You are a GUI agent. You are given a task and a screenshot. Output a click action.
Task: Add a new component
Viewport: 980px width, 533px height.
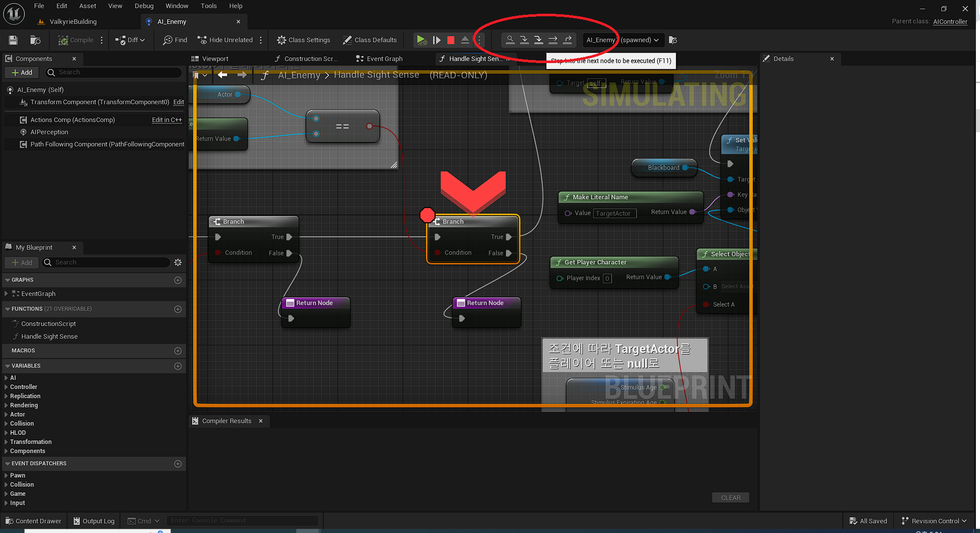pyautogui.click(x=22, y=73)
